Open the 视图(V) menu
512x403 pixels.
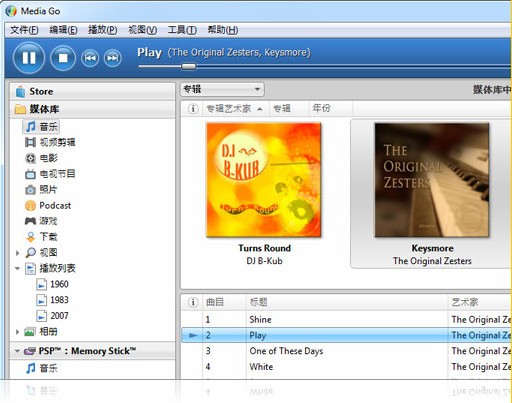142,30
